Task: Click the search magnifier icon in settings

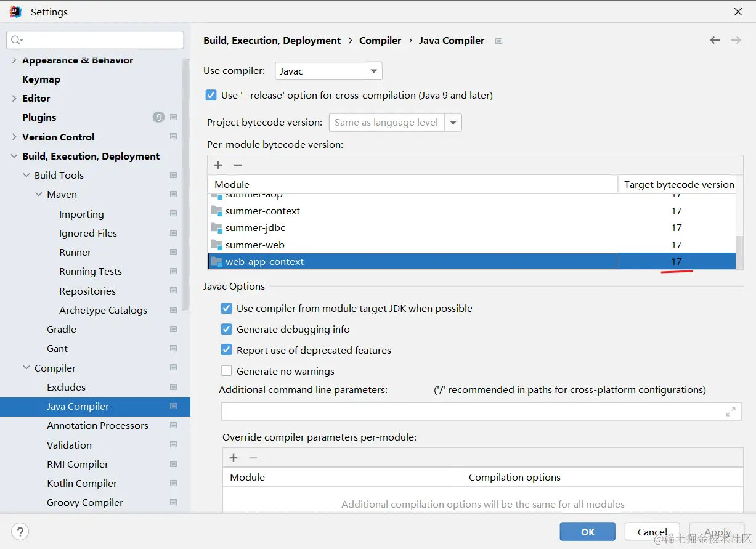Action: click(x=16, y=40)
